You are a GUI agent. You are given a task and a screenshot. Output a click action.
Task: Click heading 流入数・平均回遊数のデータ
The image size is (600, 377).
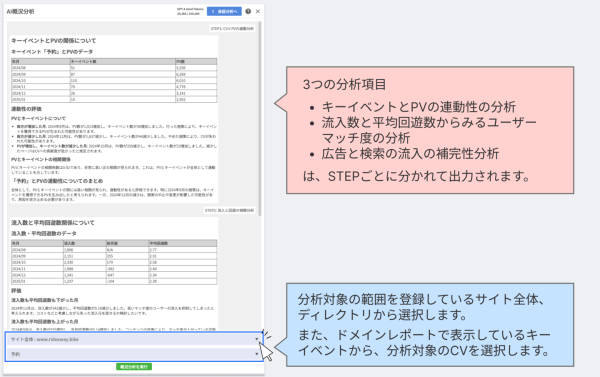coord(44,233)
